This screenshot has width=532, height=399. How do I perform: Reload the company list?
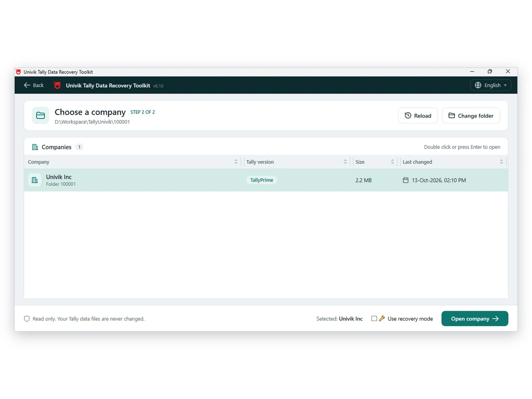click(418, 116)
